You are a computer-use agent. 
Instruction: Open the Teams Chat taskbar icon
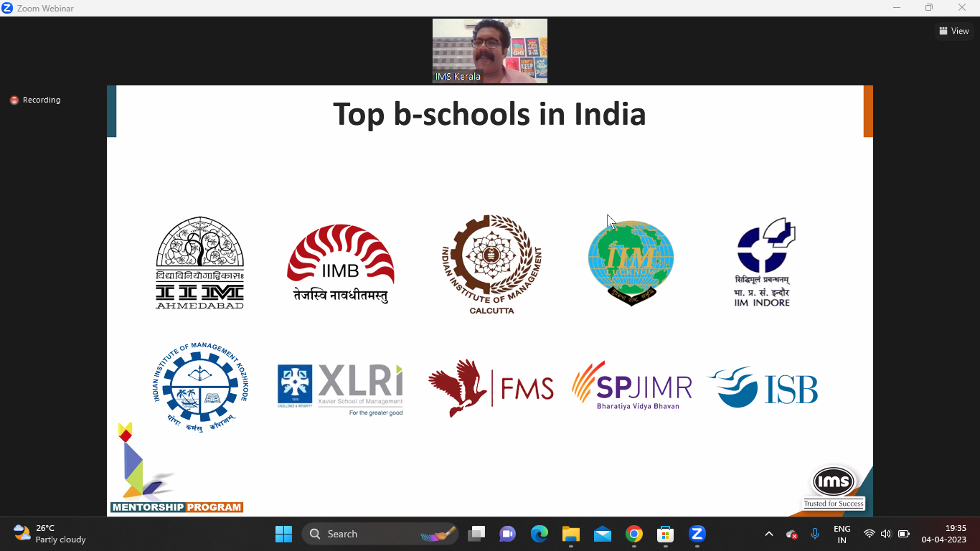click(x=507, y=534)
